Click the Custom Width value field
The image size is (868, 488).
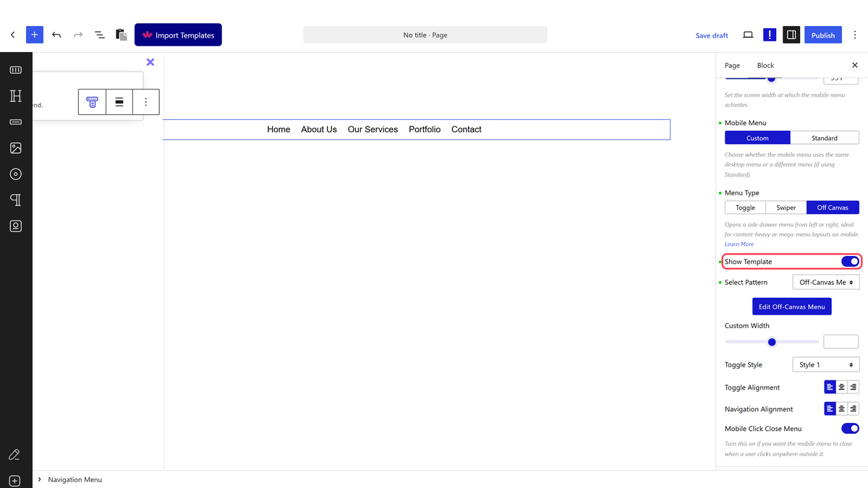point(841,342)
